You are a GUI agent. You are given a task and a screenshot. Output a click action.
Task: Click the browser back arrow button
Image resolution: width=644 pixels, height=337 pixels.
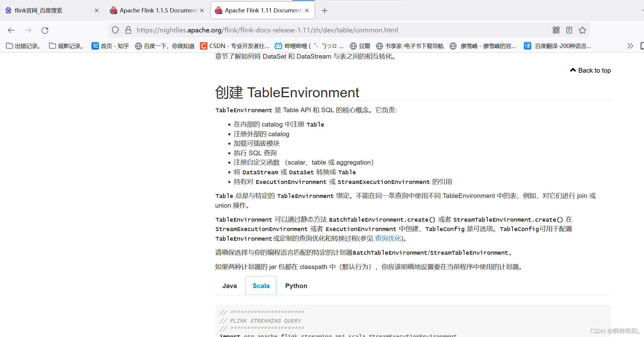11,30
